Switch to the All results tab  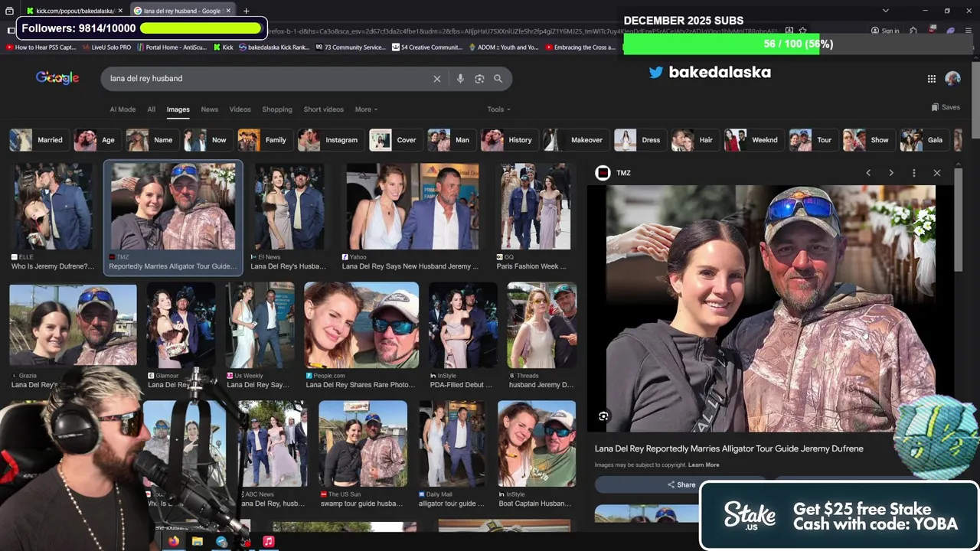click(x=152, y=109)
